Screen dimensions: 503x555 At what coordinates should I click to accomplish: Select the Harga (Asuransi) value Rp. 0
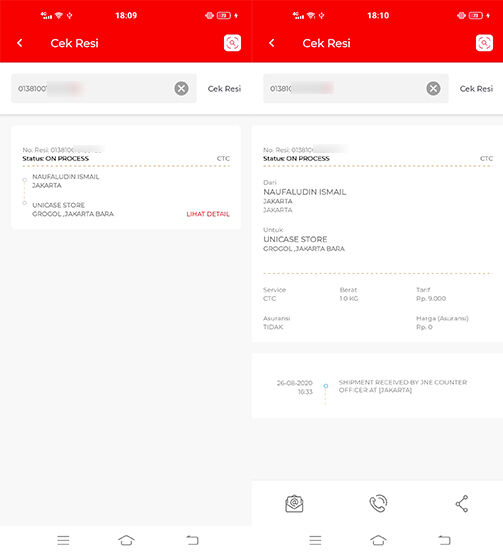(424, 327)
